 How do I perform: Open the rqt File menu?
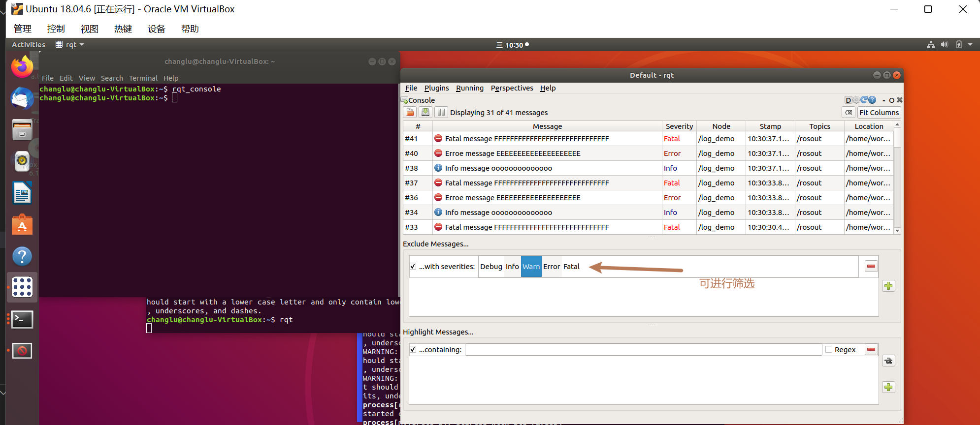coord(411,88)
